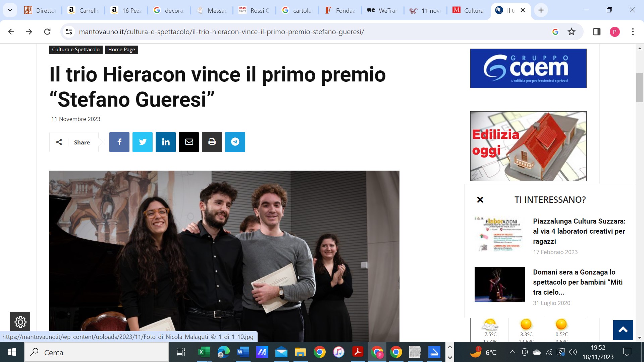Screen dimensions: 644x362
Task: Switch to the WeTransfer tab
Action: (x=382, y=10)
